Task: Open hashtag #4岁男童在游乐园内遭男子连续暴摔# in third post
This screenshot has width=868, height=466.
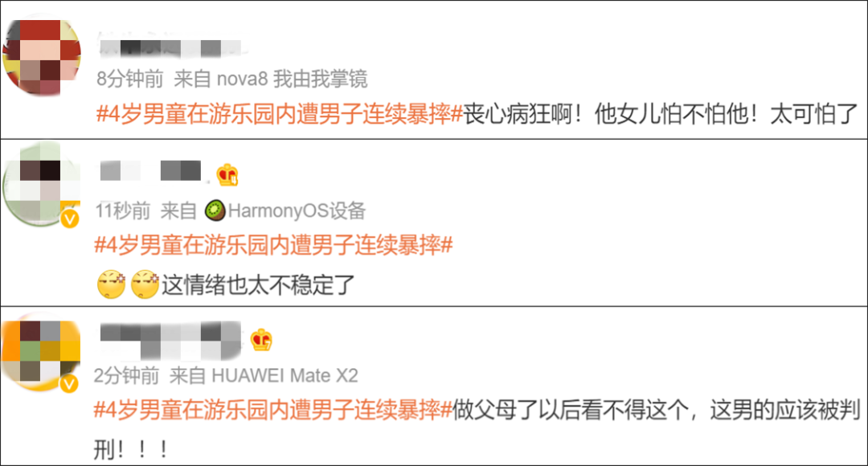Action: 273,410
